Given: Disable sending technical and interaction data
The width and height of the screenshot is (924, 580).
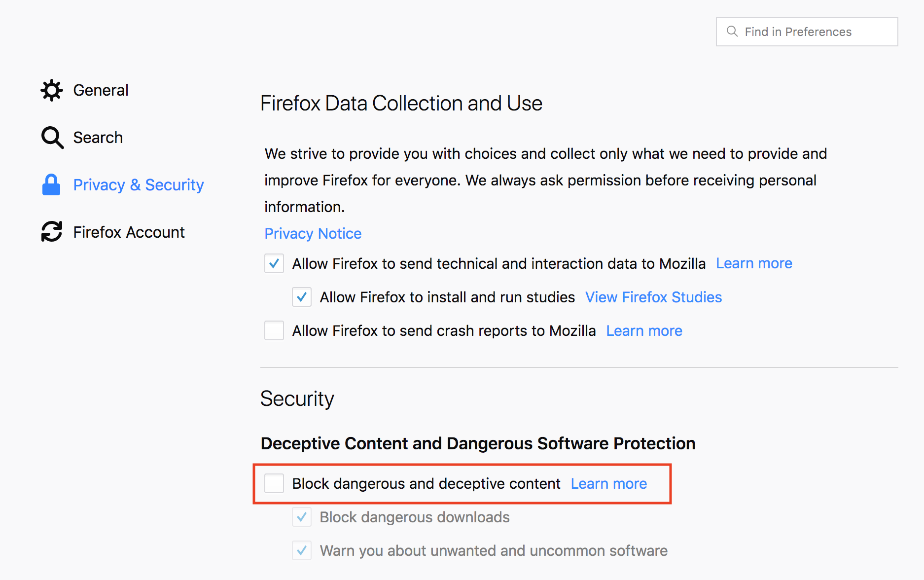Looking at the screenshot, I should (274, 263).
